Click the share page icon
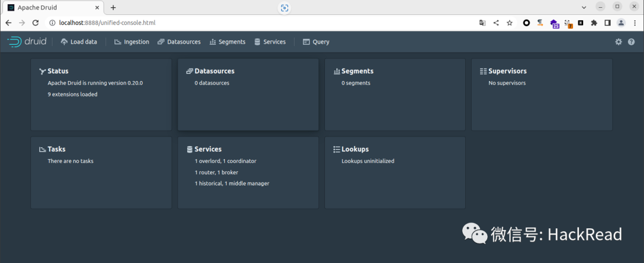 coord(496,23)
